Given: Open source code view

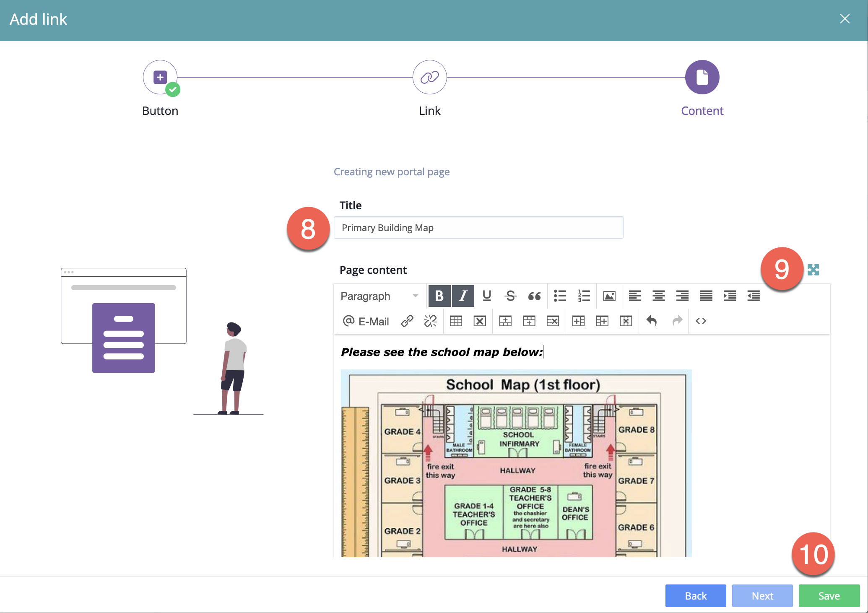Looking at the screenshot, I should click(701, 321).
